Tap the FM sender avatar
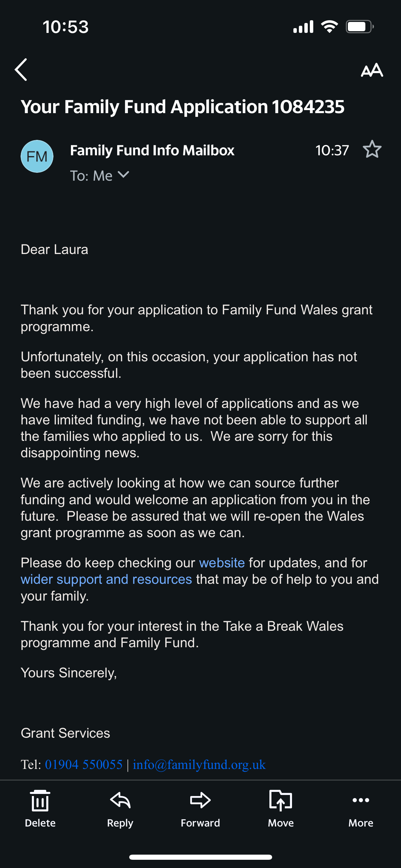401x868 pixels. [37, 156]
